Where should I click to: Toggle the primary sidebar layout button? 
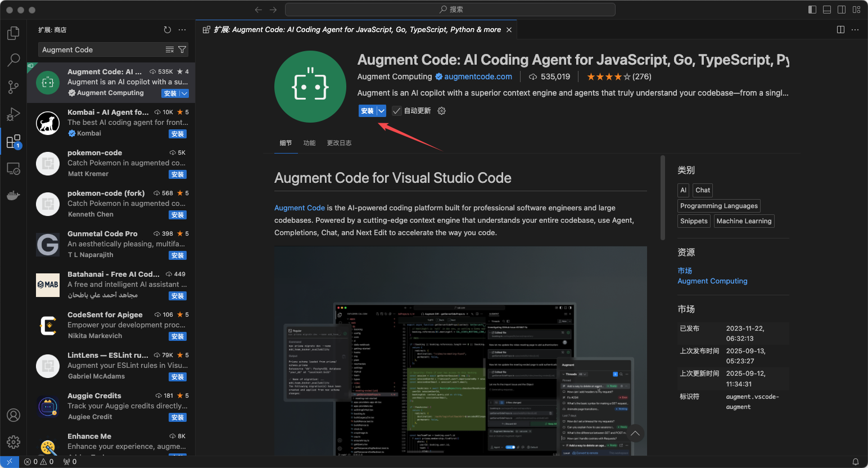(x=812, y=10)
